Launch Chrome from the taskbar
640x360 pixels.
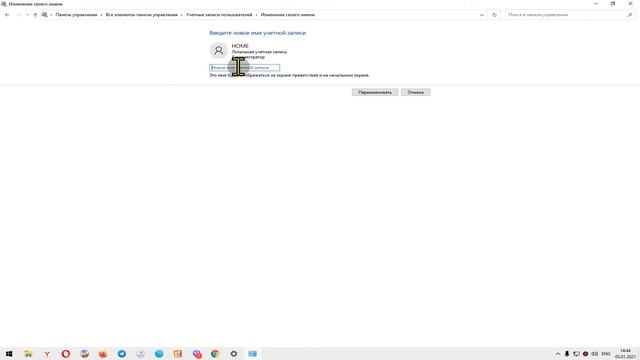[215, 353]
